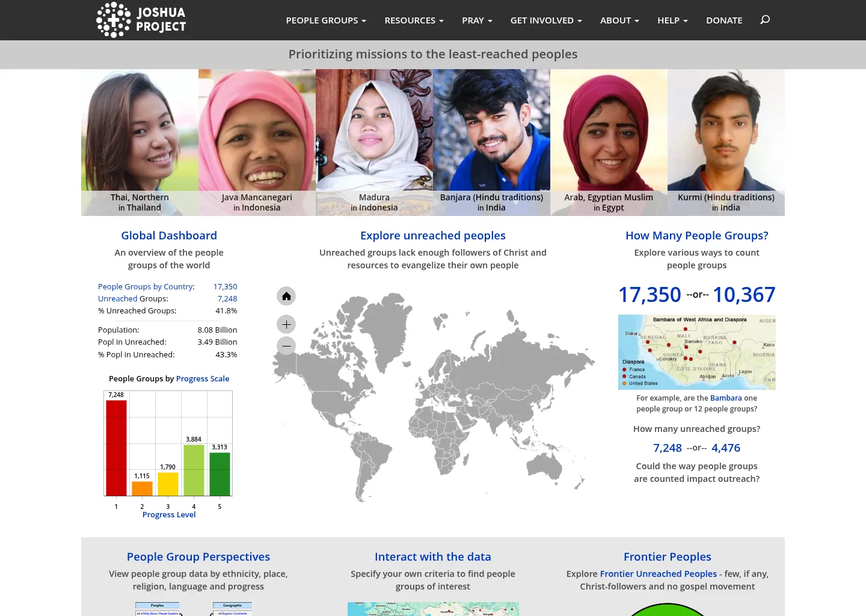Select the orange level 2 bar

[x=142, y=488]
